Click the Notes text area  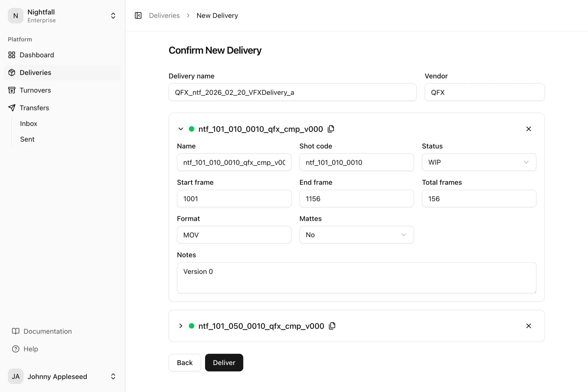[x=356, y=278]
